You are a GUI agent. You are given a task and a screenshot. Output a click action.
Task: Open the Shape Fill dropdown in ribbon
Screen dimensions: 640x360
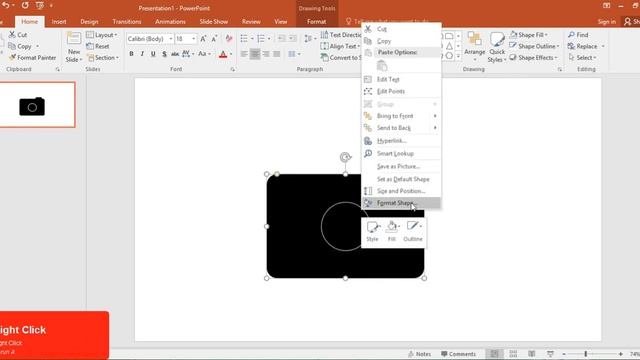pos(529,35)
